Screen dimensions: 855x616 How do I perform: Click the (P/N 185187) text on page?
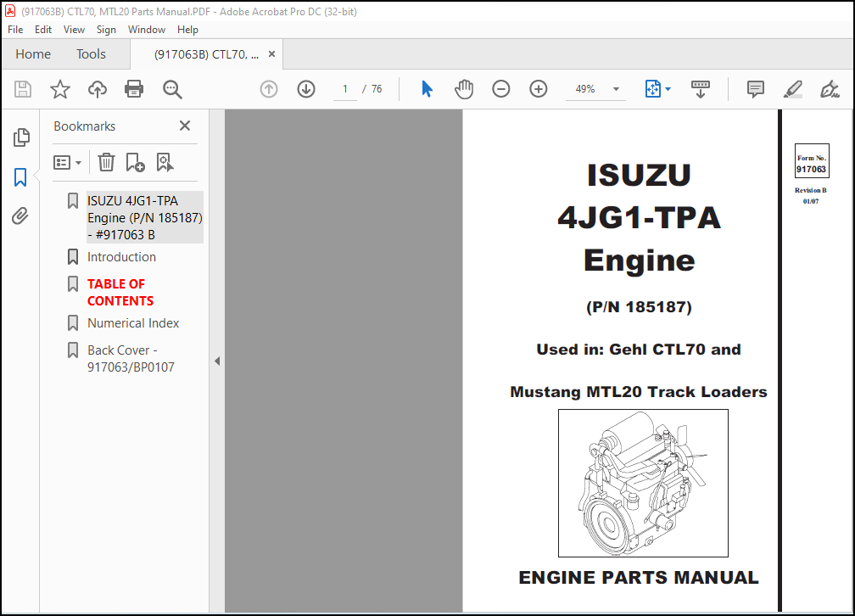coord(639,306)
